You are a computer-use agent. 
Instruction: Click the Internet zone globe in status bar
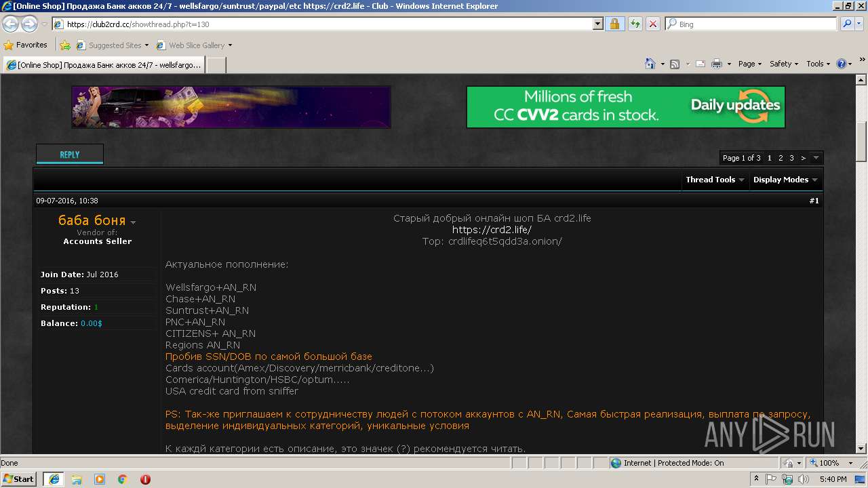616,463
